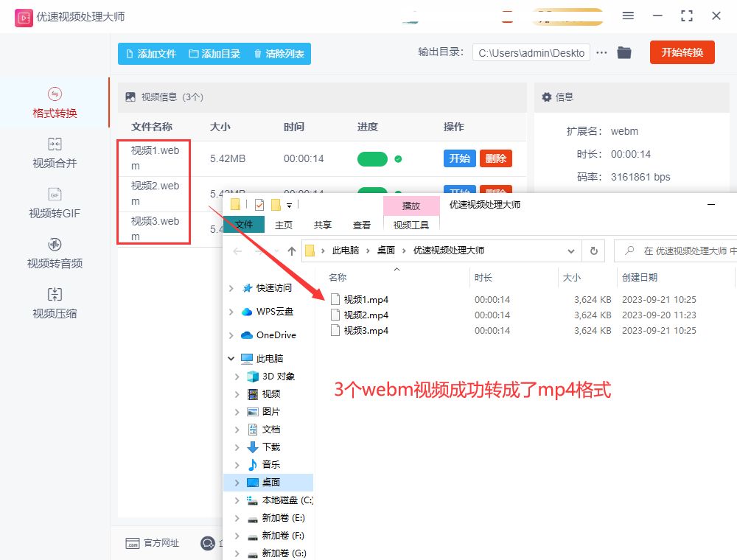Open the 视频转GIF sidebar tool
The height and width of the screenshot is (560, 737).
coord(55,203)
